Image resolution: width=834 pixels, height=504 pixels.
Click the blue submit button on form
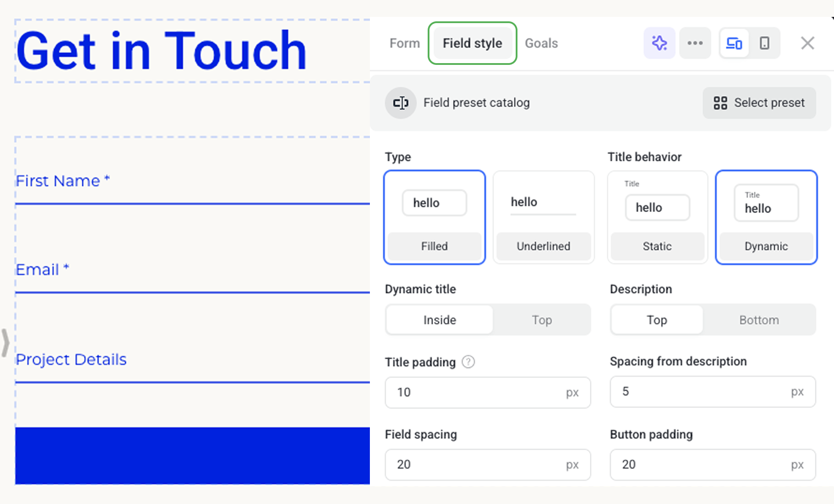[x=192, y=456]
